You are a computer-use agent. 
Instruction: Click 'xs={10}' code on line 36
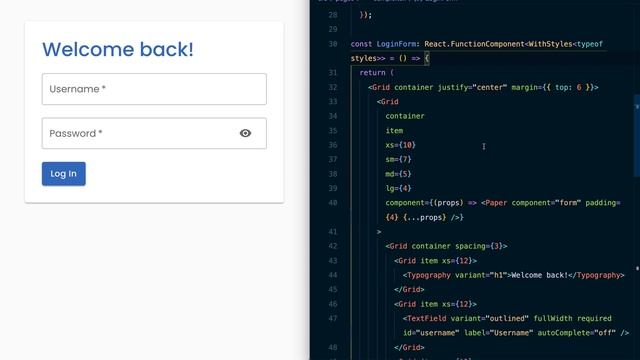[x=400, y=145]
